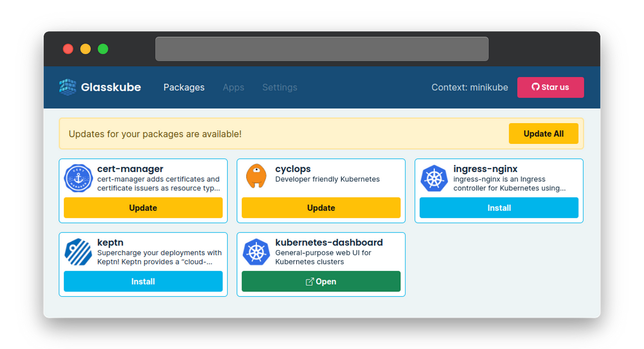Click 'General-purpose web UI' description text
Image resolution: width=644 pixels, height=349 pixels.
pos(323,257)
